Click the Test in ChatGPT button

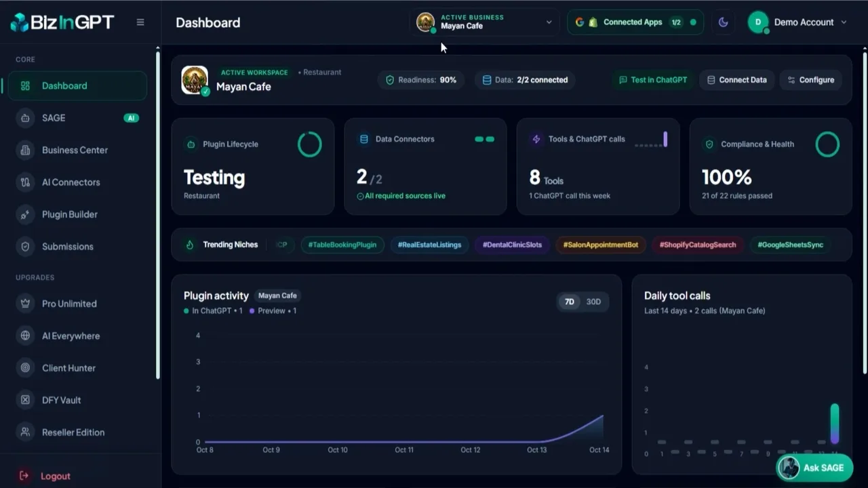[x=653, y=80]
